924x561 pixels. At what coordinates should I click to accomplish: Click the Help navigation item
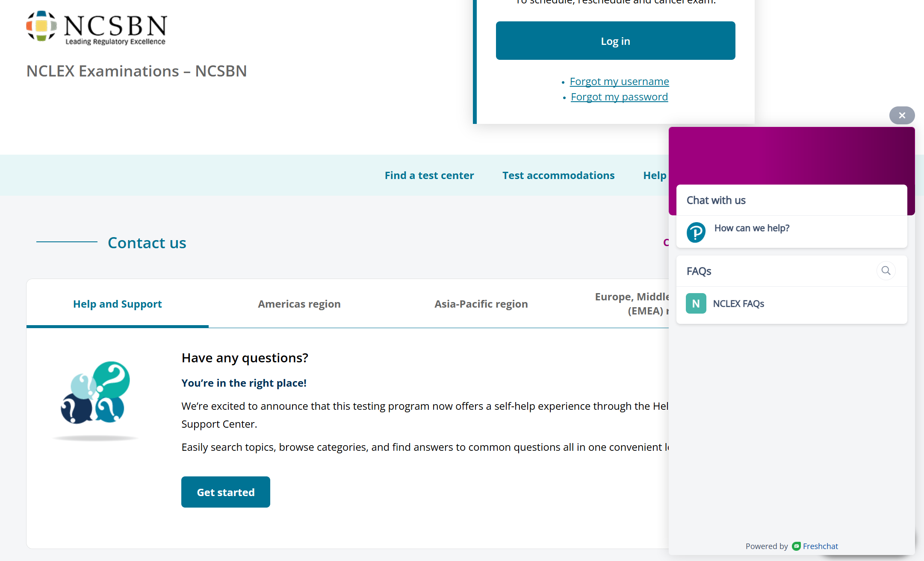[654, 176]
